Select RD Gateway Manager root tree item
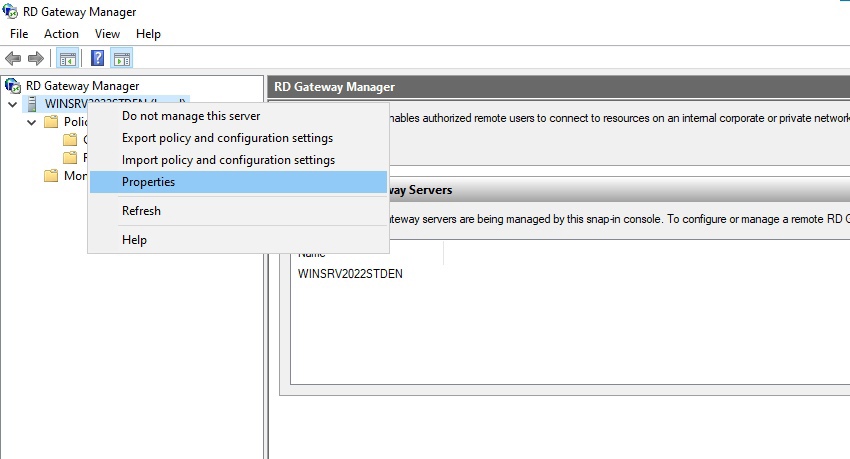Image resolution: width=850 pixels, height=459 pixels. [82, 86]
